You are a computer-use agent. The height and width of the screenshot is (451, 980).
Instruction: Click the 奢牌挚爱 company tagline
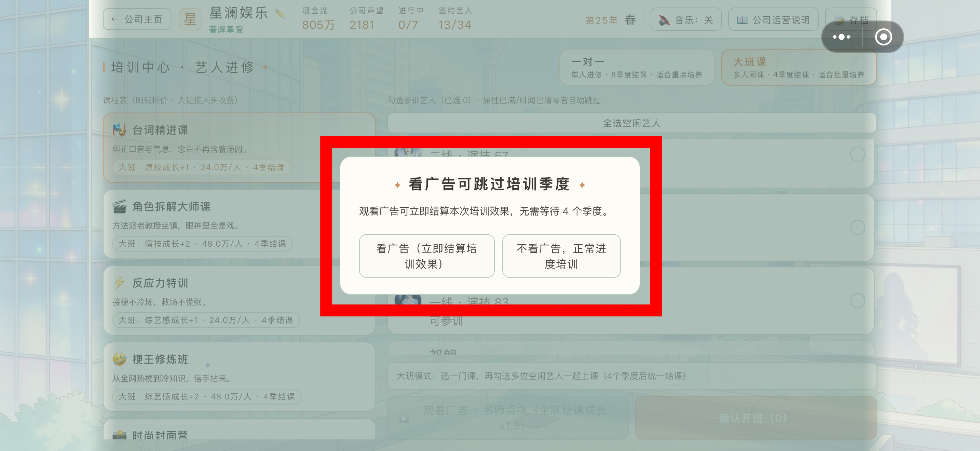226,30
